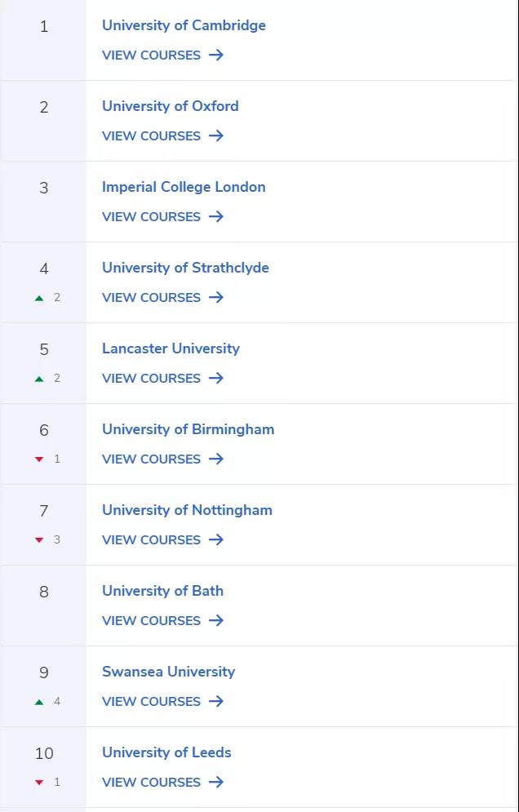
Task: View courses for University of Nottingham
Action: tap(162, 539)
